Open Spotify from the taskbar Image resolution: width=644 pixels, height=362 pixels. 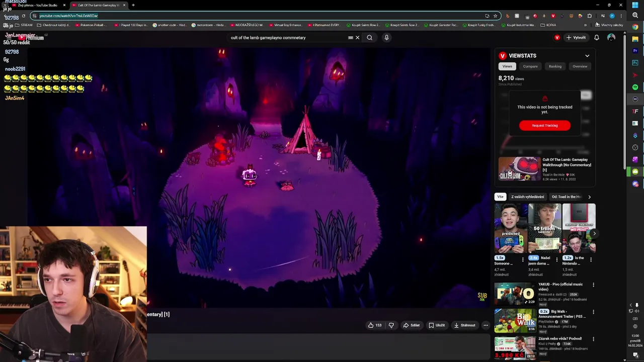pos(635,87)
